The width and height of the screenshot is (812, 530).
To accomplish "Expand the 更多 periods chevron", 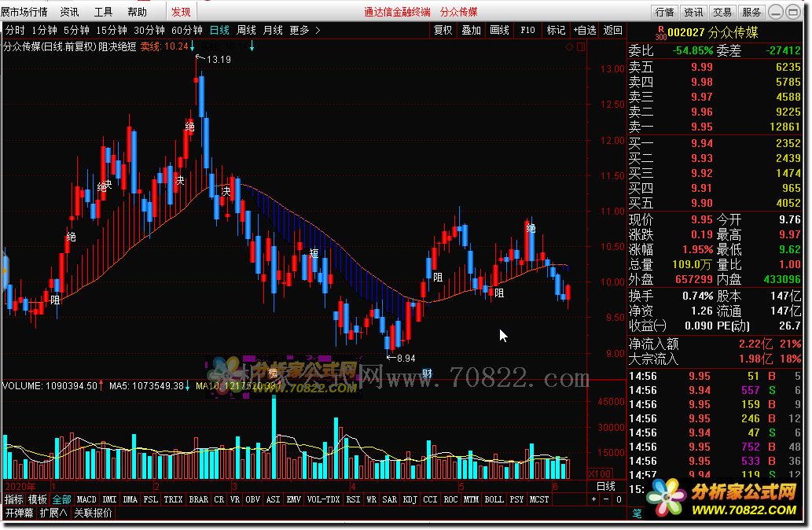I will [x=318, y=31].
